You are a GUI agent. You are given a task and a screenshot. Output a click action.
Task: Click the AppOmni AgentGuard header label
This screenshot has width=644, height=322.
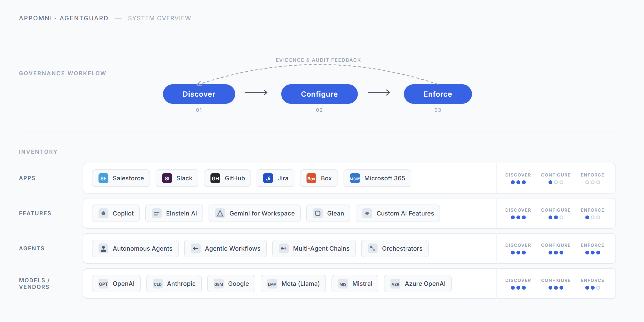[64, 18]
